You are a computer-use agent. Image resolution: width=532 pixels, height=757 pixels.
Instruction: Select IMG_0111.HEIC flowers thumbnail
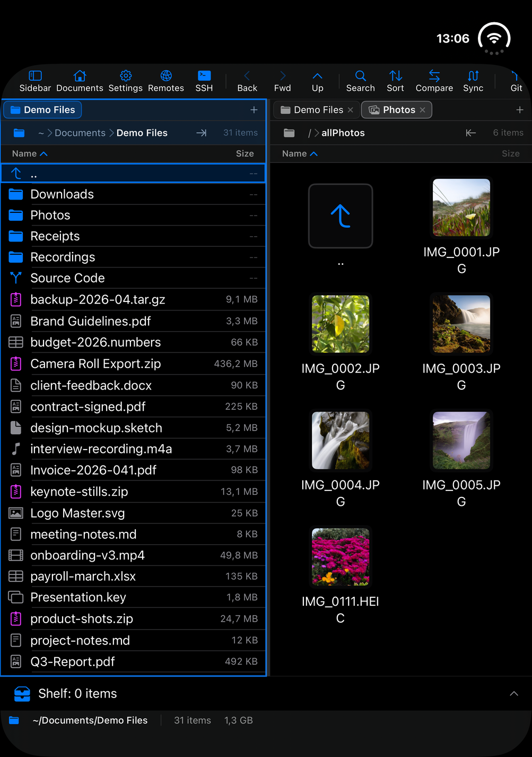coord(341,557)
